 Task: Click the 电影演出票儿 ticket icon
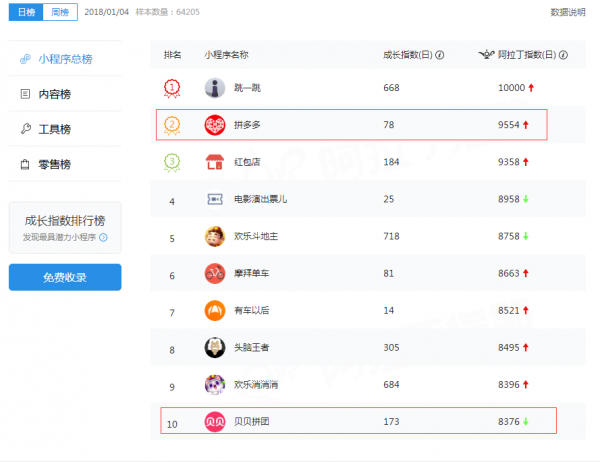pos(215,199)
